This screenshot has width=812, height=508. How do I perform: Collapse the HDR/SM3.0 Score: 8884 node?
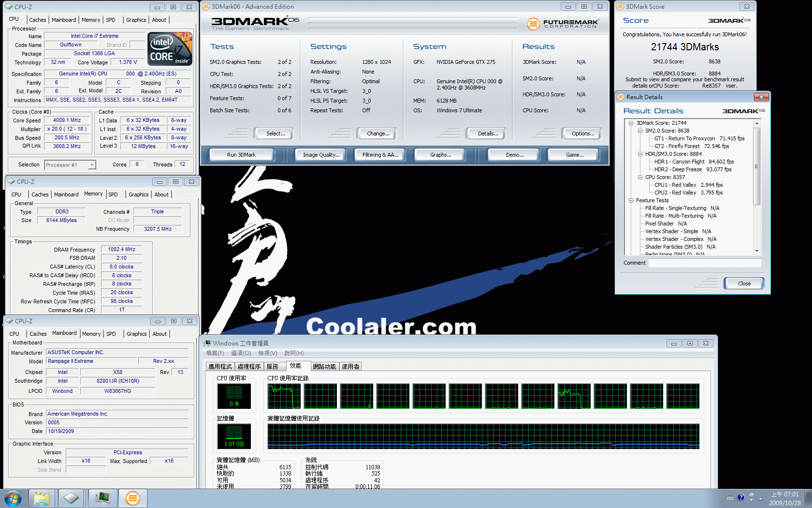640,154
